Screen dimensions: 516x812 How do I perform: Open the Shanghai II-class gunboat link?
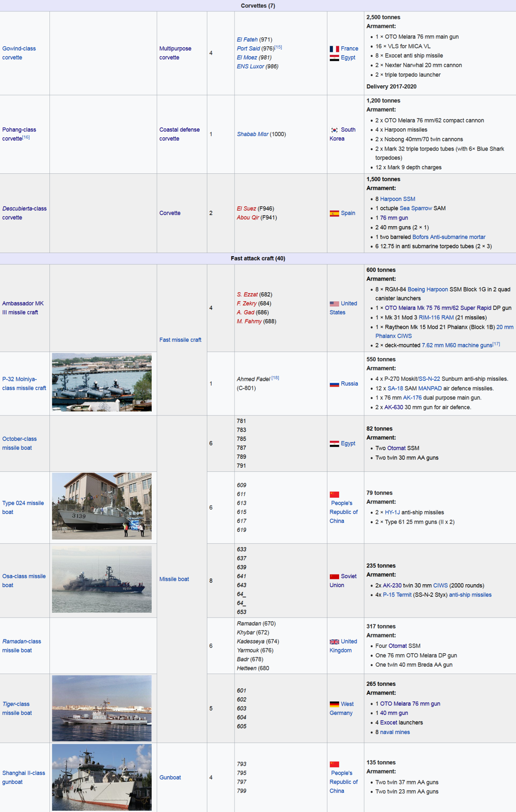tap(24, 777)
